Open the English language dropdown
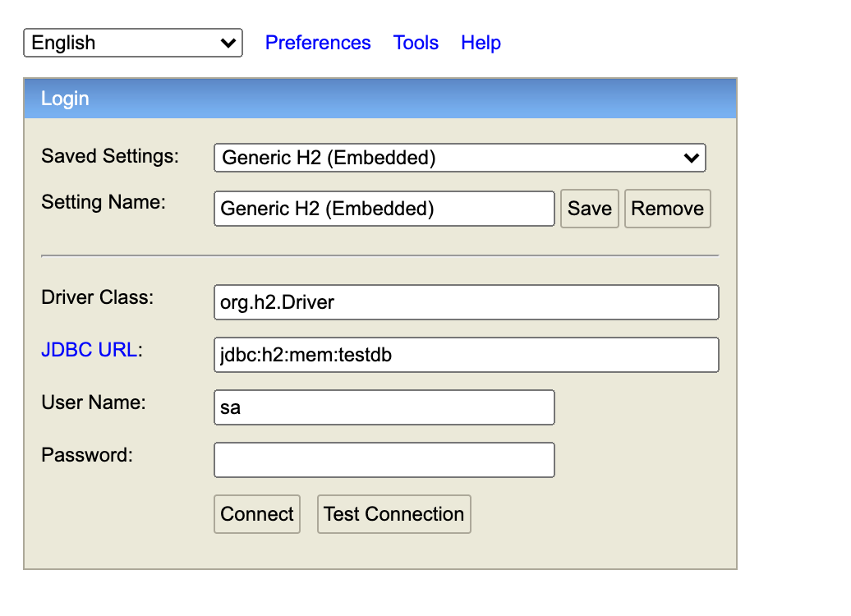 (133, 43)
